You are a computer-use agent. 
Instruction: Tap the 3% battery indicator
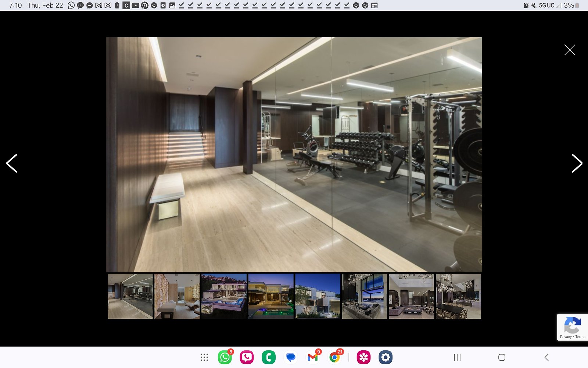(x=572, y=5)
